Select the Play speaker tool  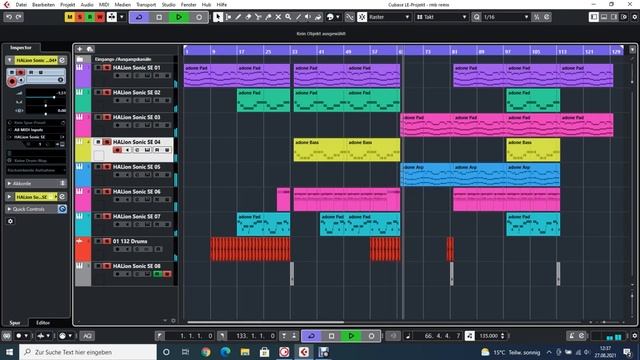(x=308, y=17)
